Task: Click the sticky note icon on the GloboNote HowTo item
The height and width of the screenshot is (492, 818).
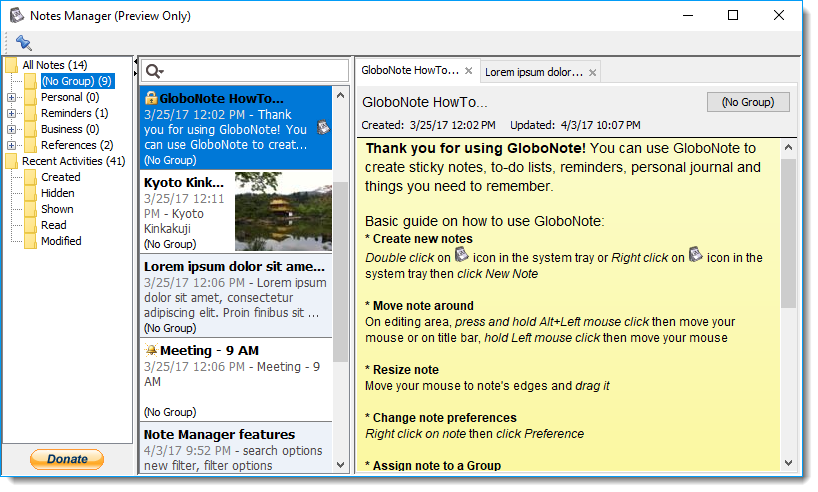Action: pos(323,127)
